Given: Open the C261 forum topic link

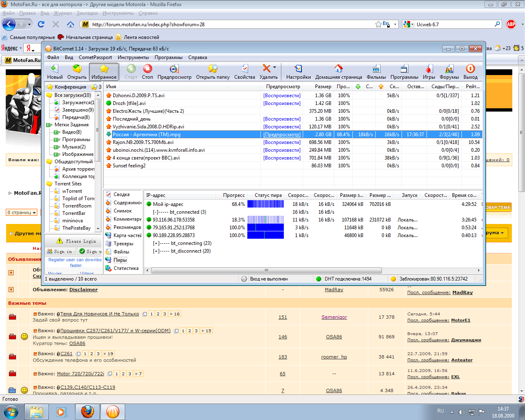Looking at the screenshot, I should pos(66,354).
